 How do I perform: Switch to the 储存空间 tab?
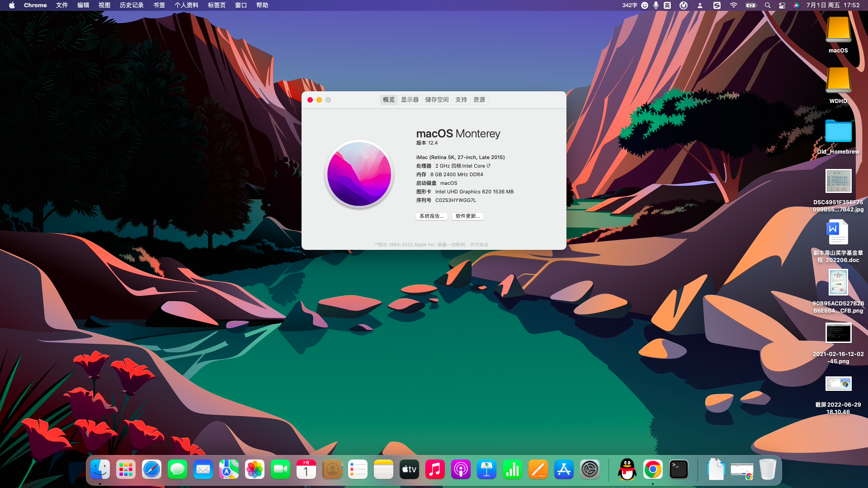point(437,100)
